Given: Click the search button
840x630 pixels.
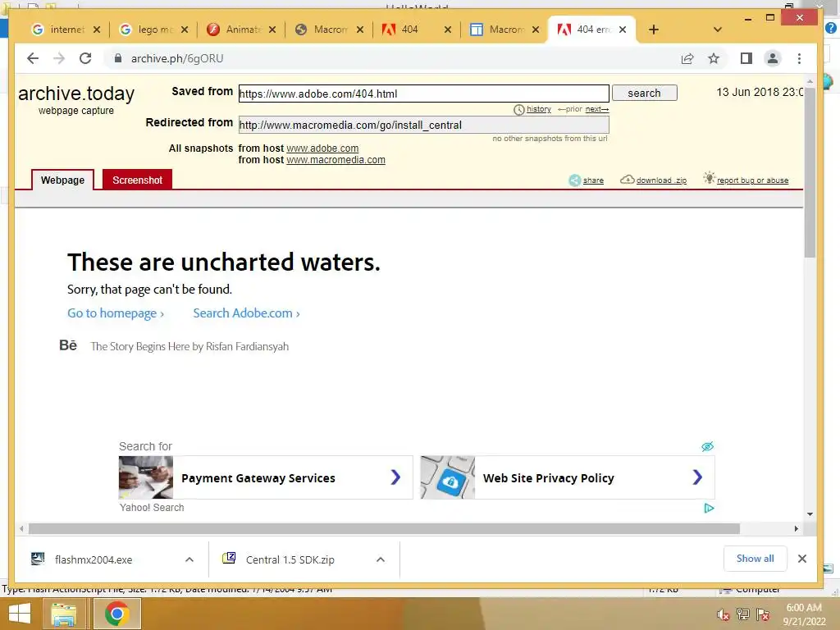Looking at the screenshot, I should [x=645, y=93].
